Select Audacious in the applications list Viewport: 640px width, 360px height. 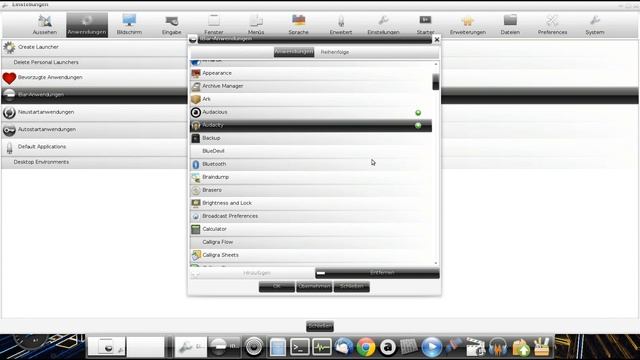311,112
